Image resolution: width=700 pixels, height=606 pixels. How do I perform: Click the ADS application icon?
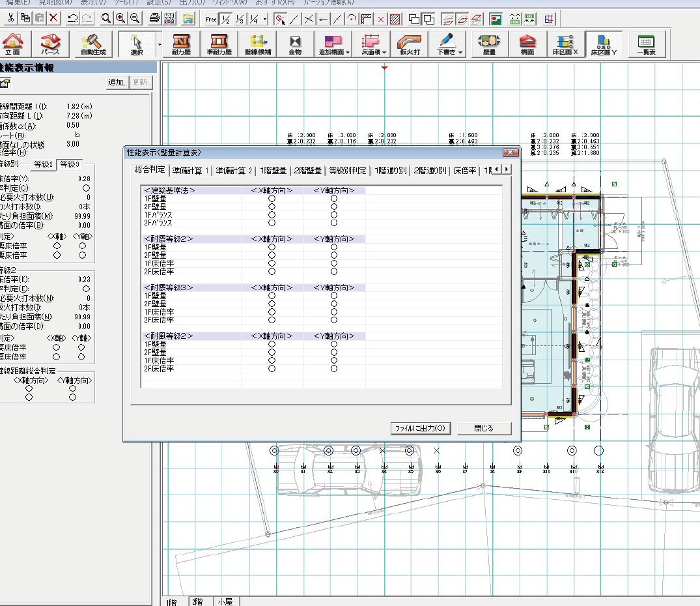[169, 18]
